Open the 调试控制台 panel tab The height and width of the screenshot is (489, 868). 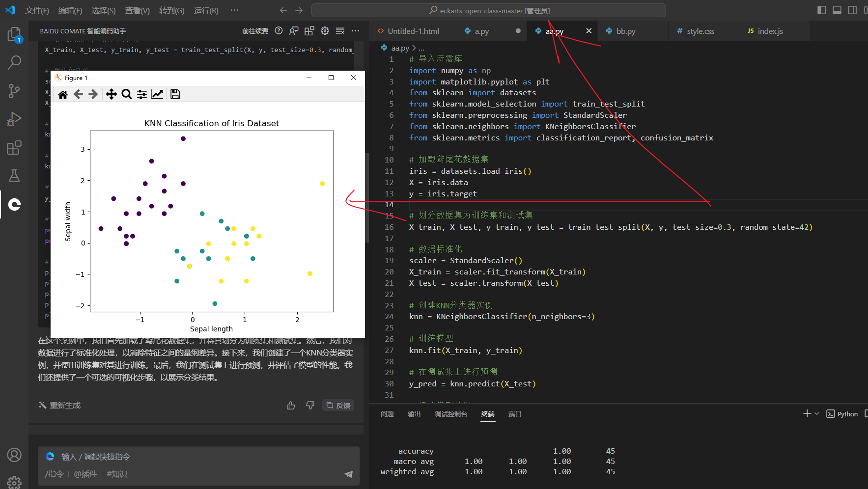[451, 414]
